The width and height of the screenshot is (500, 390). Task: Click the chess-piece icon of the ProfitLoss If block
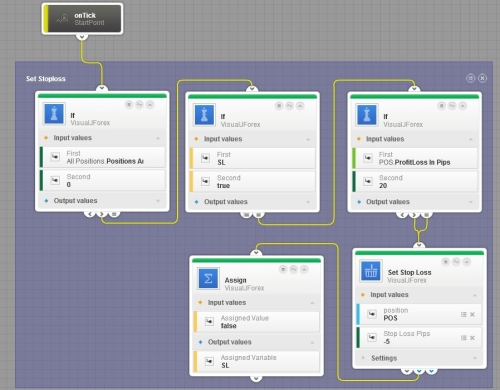367,114
